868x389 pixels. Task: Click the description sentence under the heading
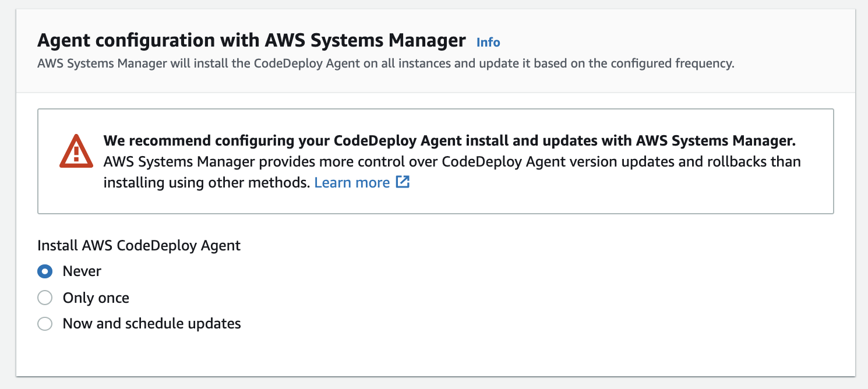click(385, 63)
